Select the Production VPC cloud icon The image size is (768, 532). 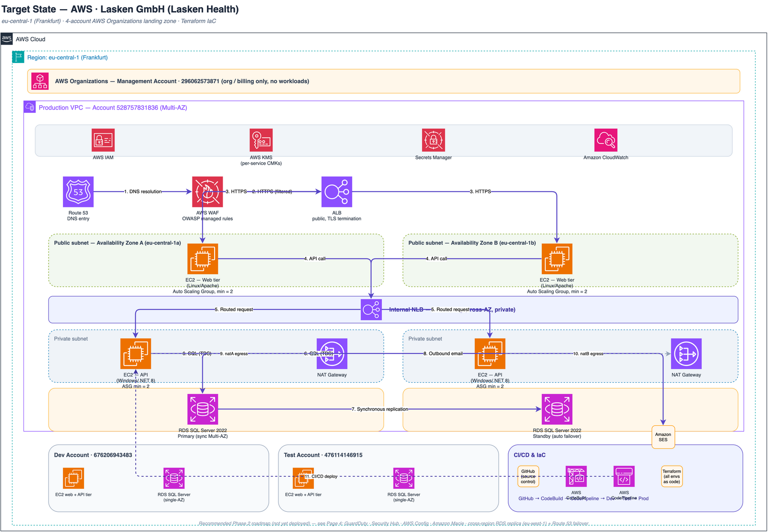pyautogui.click(x=30, y=107)
